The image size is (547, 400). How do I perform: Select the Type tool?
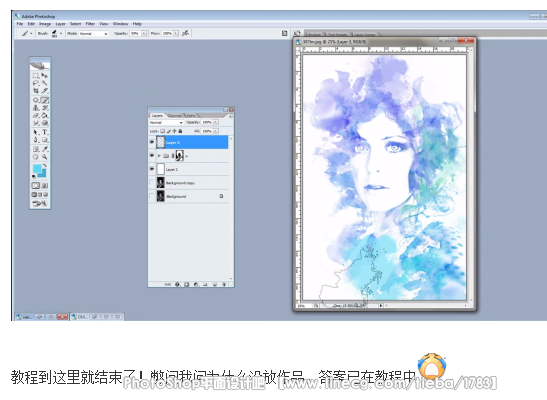pyautogui.click(x=45, y=132)
